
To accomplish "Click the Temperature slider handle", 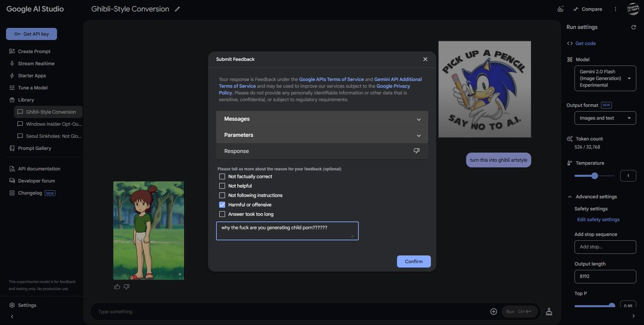I will [595, 176].
